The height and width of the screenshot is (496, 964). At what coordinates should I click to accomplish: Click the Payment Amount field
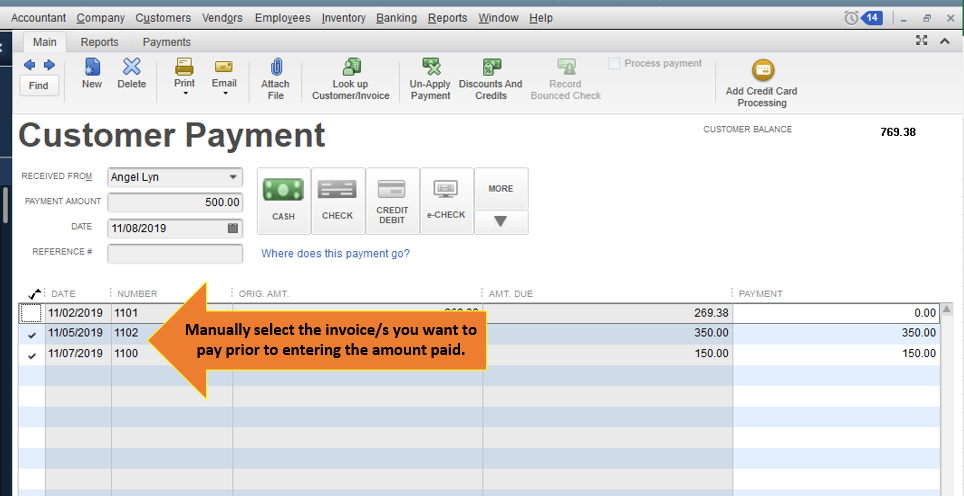[175, 202]
